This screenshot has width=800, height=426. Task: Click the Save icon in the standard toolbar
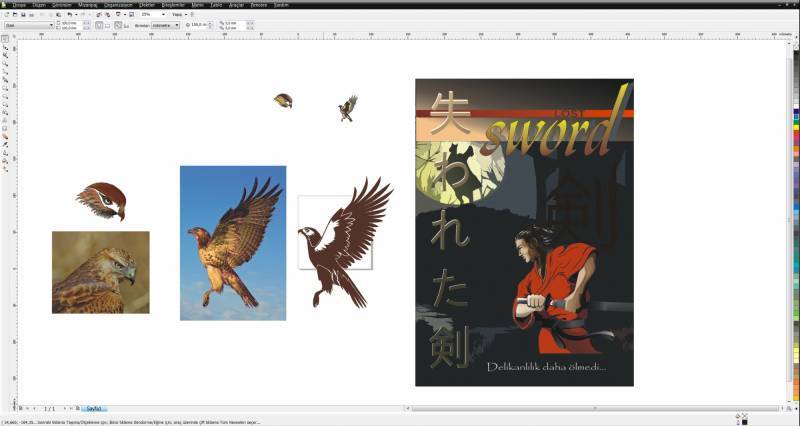coord(23,15)
